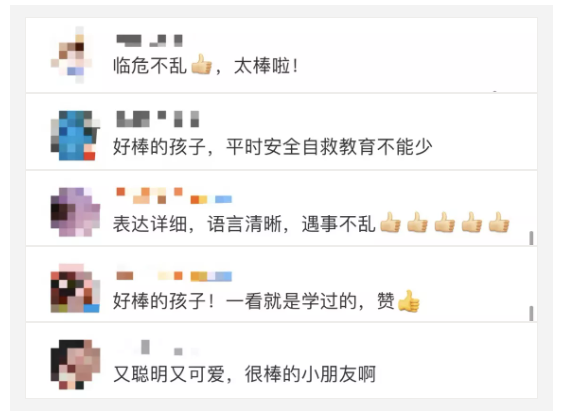Open the orange blurred username above 表达详细
This screenshot has width=561, height=418.
click(174, 196)
